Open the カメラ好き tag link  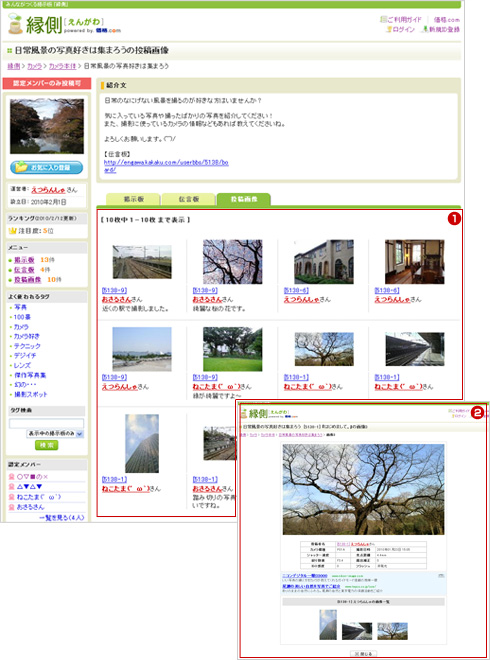(x=27, y=336)
